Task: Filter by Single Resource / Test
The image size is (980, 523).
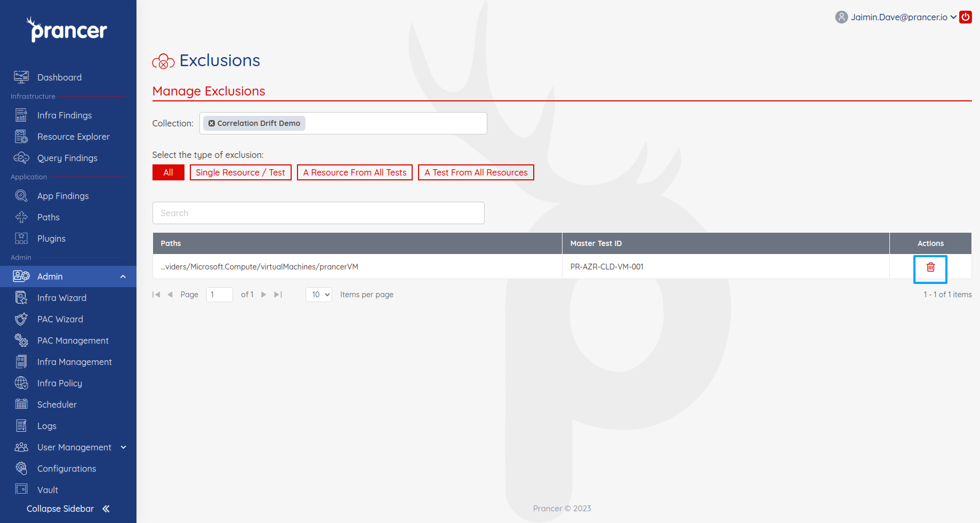Action: click(x=240, y=172)
